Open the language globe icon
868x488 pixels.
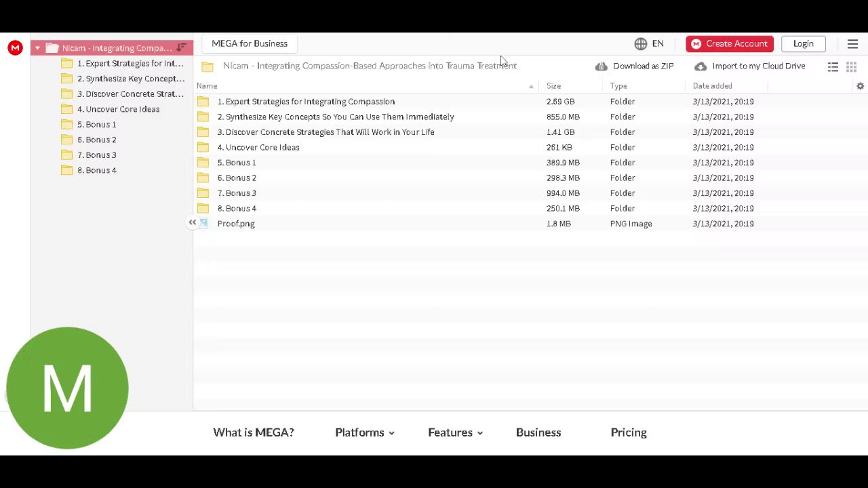tap(641, 43)
